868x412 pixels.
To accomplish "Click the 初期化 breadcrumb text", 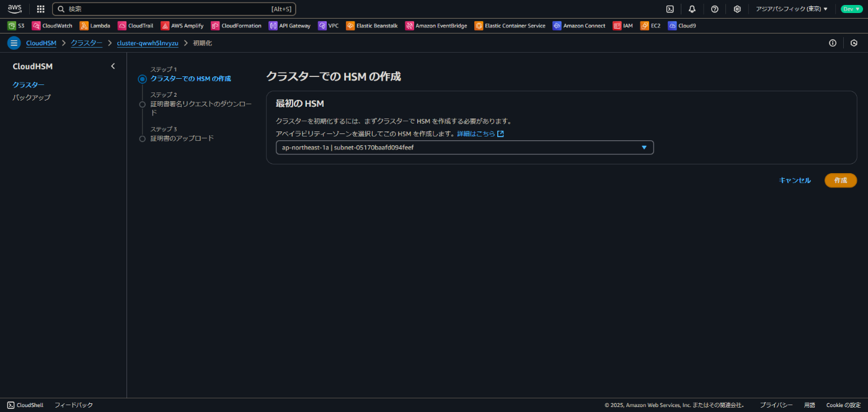I will point(202,43).
